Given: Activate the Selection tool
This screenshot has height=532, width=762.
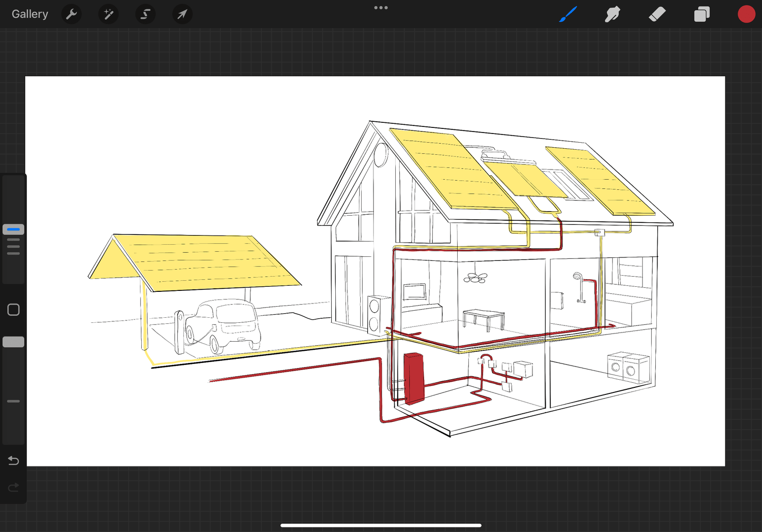Looking at the screenshot, I should click(x=145, y=14).
